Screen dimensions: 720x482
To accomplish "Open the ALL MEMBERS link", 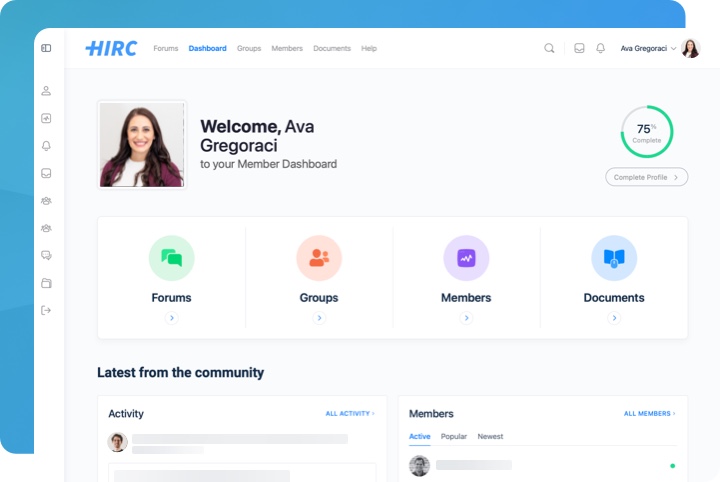I will tap(649, 414).
